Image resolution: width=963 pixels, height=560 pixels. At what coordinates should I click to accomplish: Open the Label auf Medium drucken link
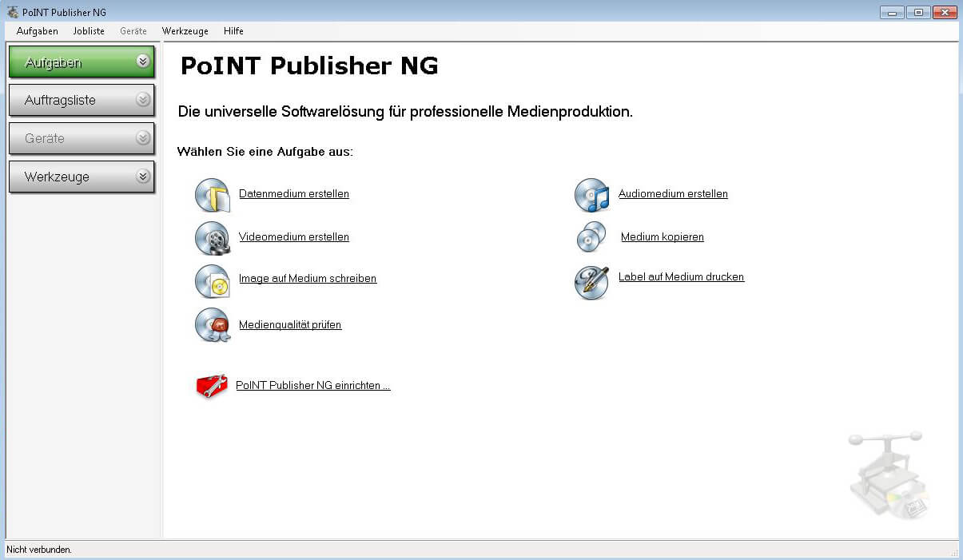tap(681, 277)
